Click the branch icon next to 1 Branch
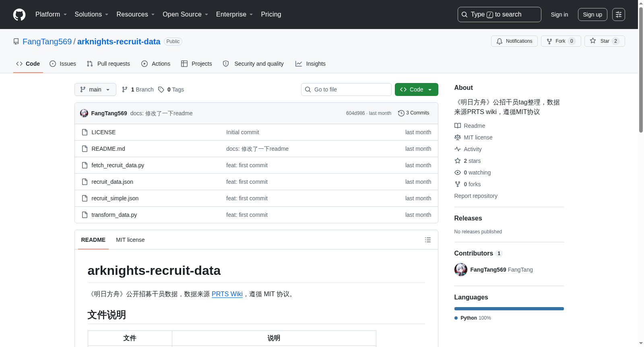 pos(125,89)
